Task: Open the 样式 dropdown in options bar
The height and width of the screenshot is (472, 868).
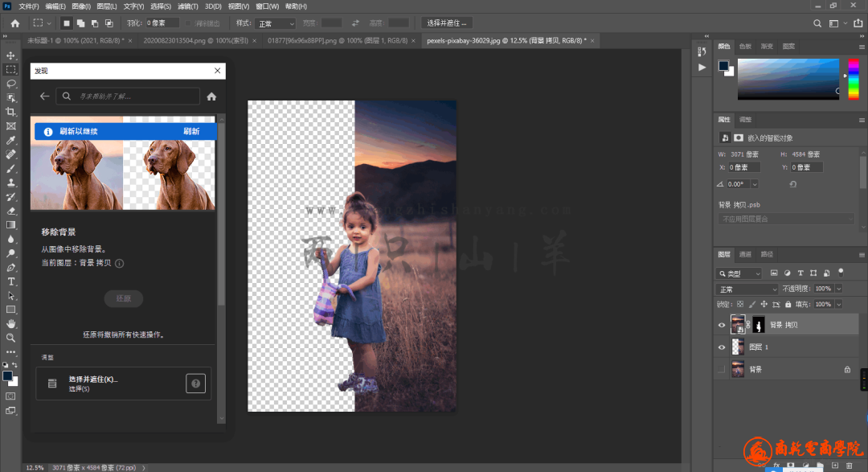Action: (x=275, y=23)
